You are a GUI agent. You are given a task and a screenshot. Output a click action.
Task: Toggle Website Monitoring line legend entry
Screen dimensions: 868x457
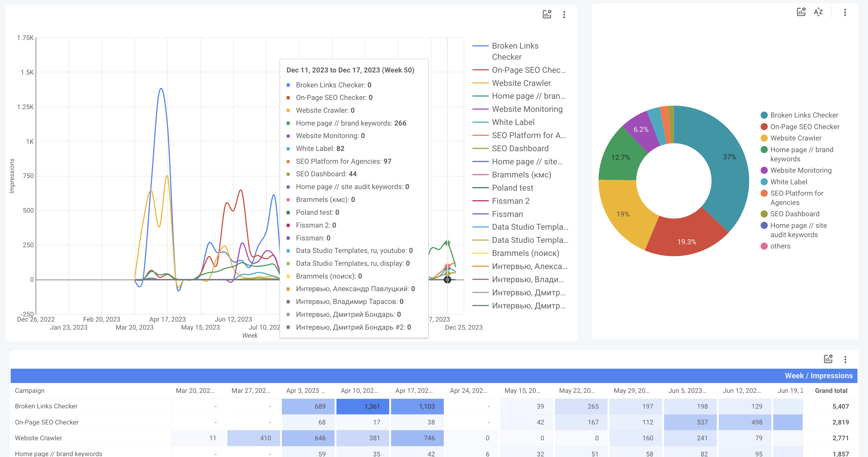point(518,109)
